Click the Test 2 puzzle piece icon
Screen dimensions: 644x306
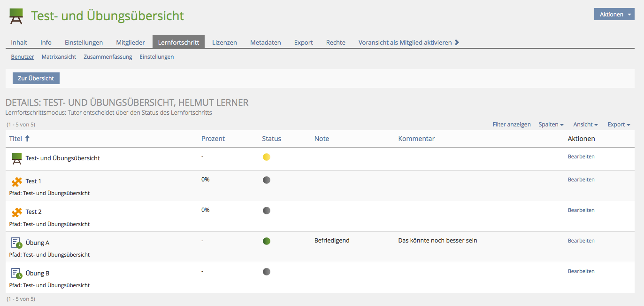point(17,212)
